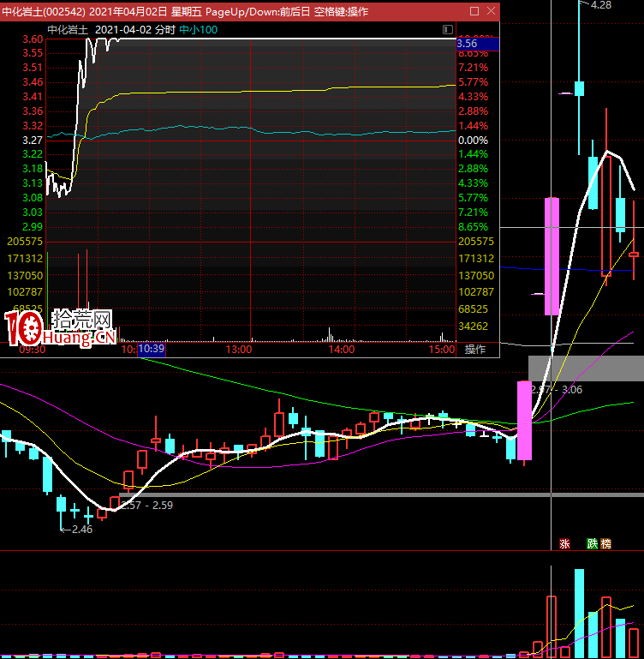
Task: Click the 3.60 price axis label
Action: pos(33,39)
